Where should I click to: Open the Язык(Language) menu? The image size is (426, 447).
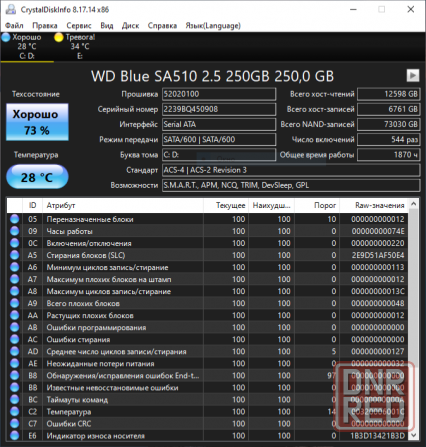tap(213, 26)
